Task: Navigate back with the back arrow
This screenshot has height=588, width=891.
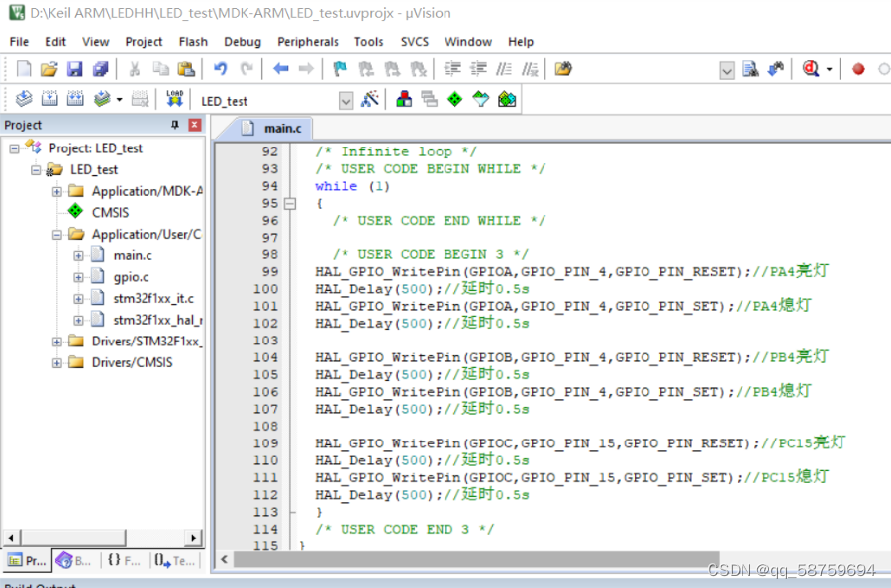Action: (x=280, y=68)
